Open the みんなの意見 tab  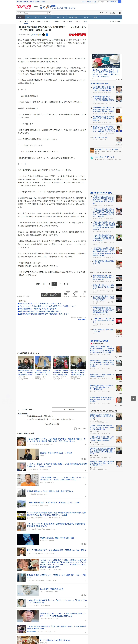[73, 17]
